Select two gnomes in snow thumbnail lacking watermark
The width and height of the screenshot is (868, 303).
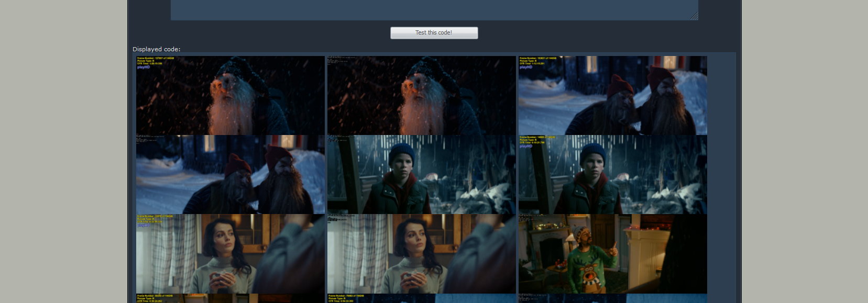click(230, 174)
